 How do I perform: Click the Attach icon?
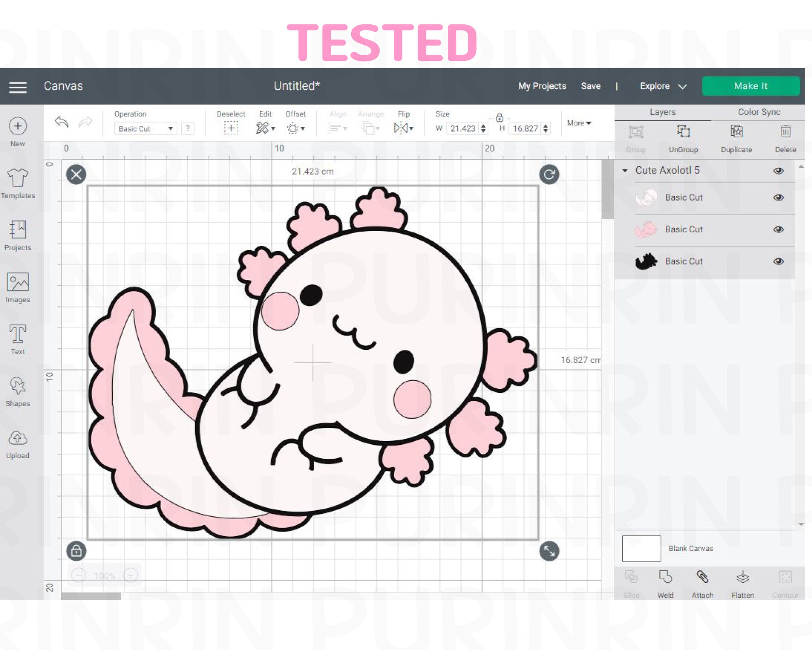tap(702, 576)
